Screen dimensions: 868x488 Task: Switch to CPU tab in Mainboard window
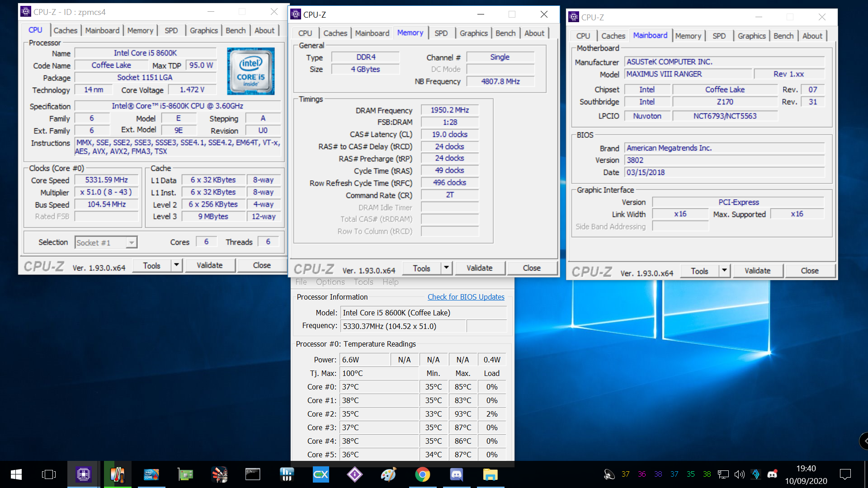coord(583,36)
